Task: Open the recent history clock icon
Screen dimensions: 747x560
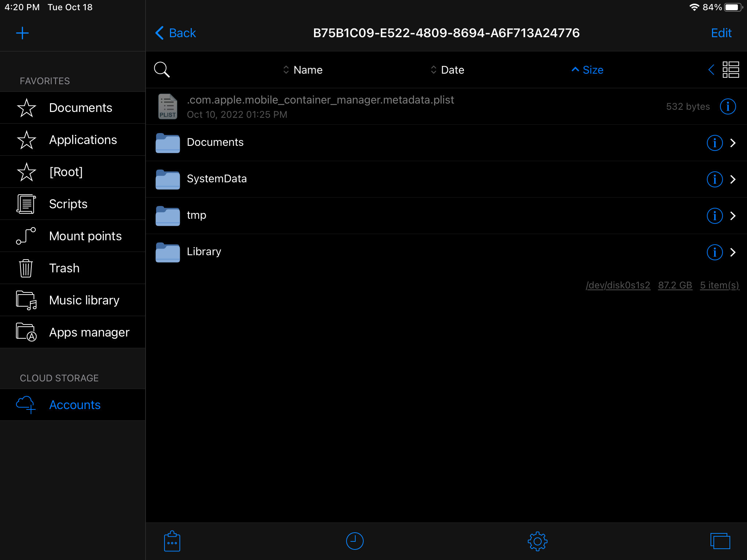Action: point(355,541)
